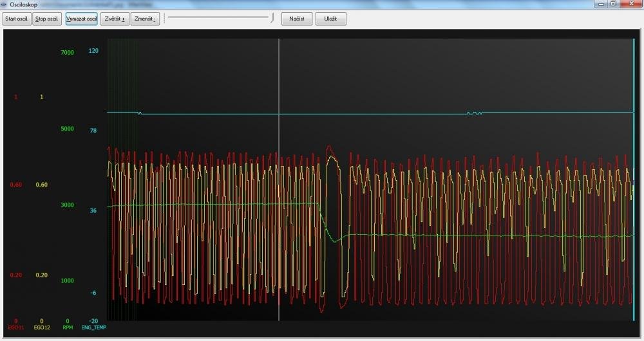The image size is (644, 341).
Task: Select the red EGO11 channel label
Action: click(15, 327)
